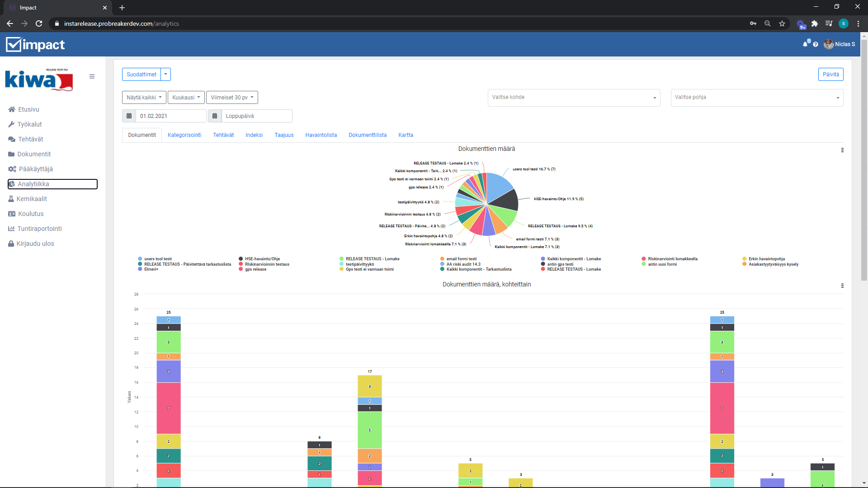Collapse sidebar with hamburger menu icon
868x488 pixels.
click(92, 76)
